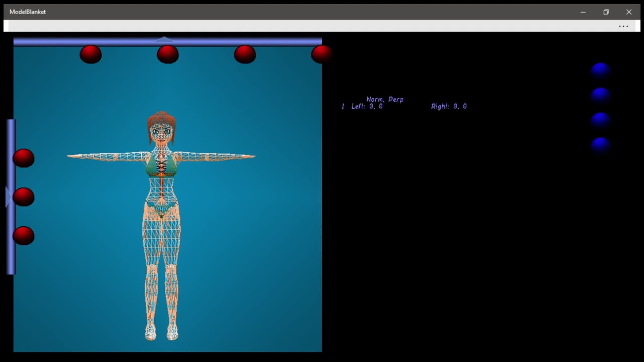Click the wireframe model's head
The image size is (644, 362).
point(161,129)
